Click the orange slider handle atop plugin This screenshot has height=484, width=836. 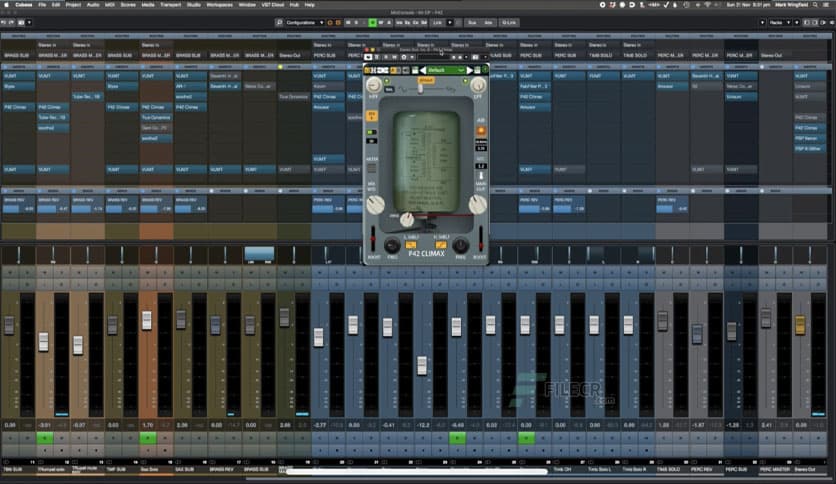tap(425, 80)
